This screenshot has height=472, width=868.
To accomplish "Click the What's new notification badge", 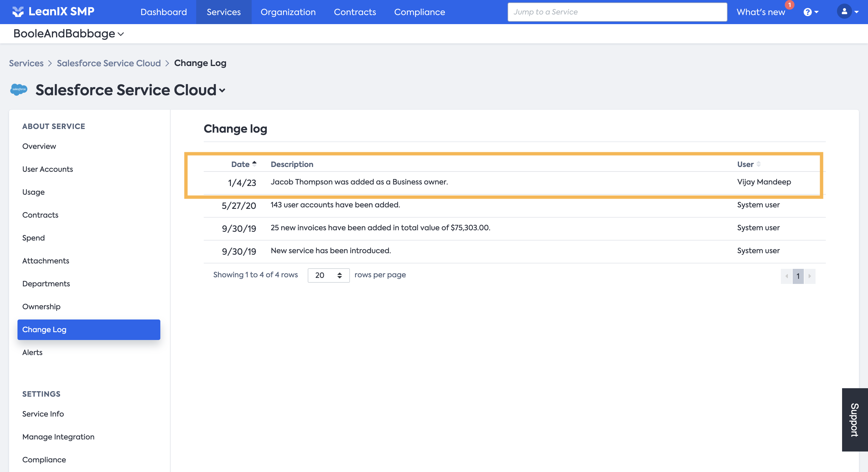I will [x=790, y=5].
